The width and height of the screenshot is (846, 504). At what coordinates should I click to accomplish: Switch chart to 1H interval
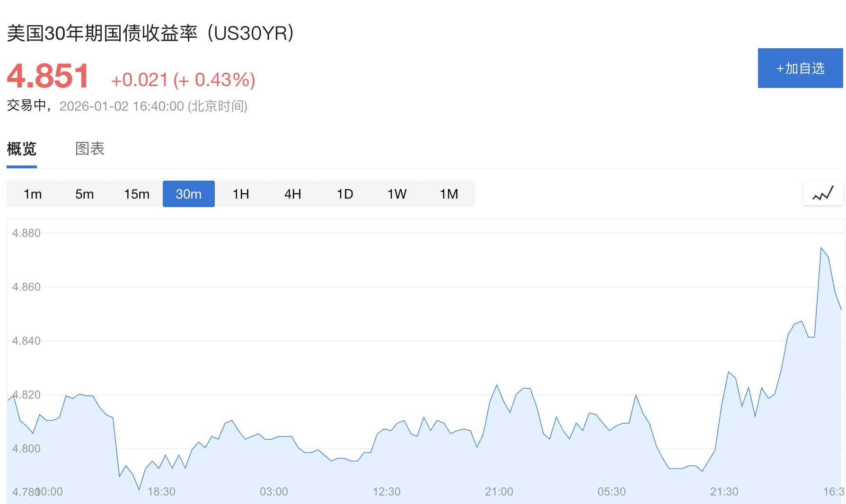pos(241,194)
